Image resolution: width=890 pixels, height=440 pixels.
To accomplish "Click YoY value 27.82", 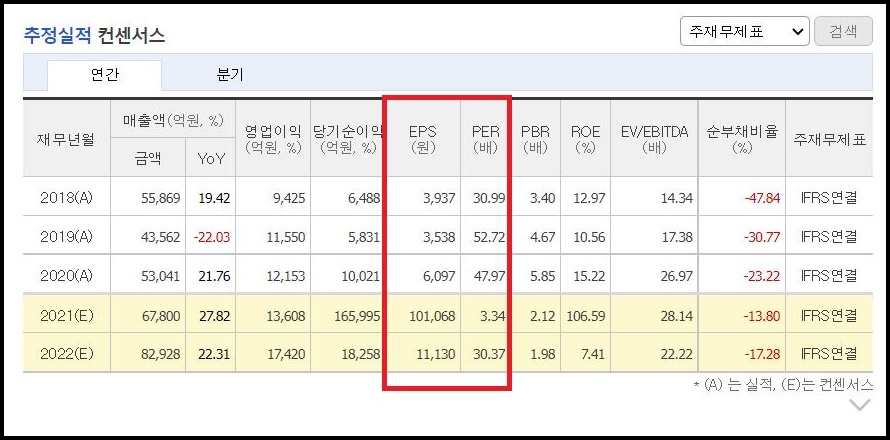I will click(214, 315).
